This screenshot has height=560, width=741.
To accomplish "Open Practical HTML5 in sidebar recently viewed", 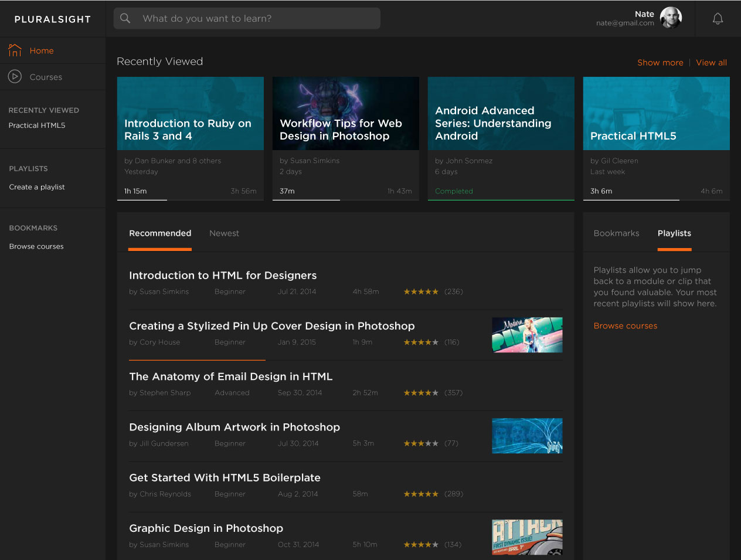I will pyautogui.click(x=37, y=125).
